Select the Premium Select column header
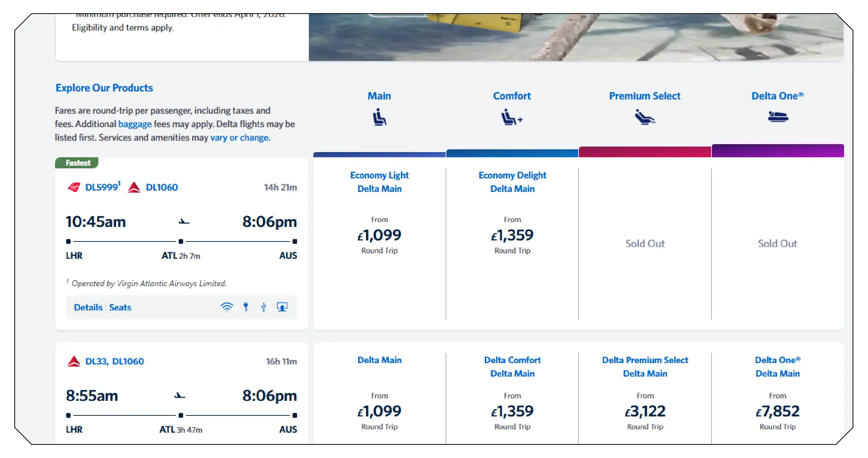 point(645,96)
